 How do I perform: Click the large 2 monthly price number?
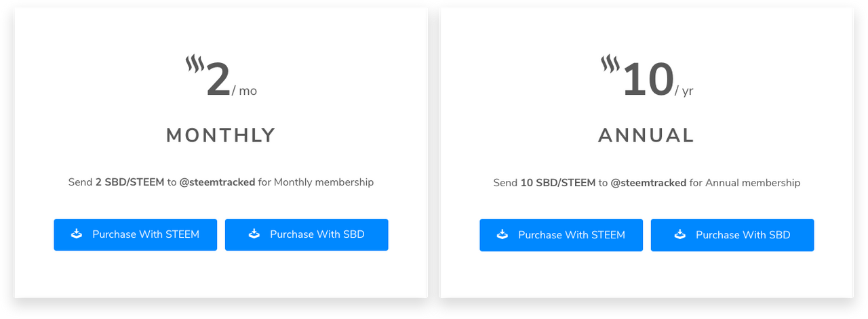218,81
